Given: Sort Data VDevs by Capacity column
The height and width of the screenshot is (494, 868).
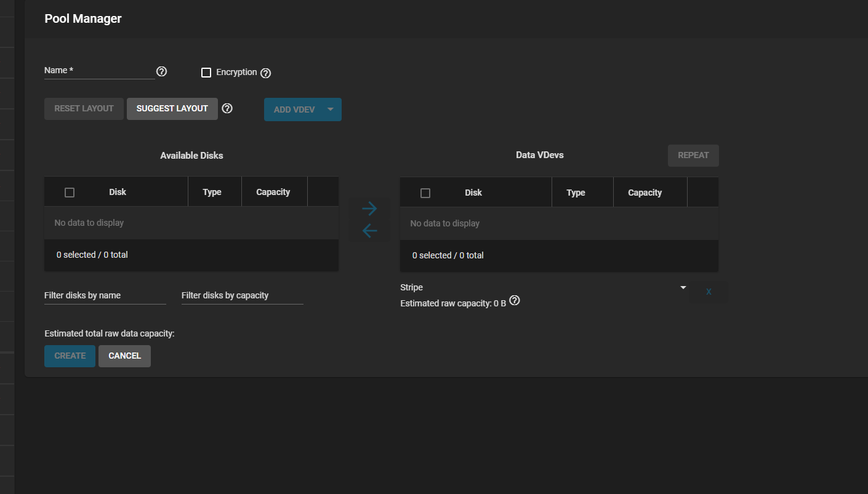Looking at the screenshot, I should point(645,193).
